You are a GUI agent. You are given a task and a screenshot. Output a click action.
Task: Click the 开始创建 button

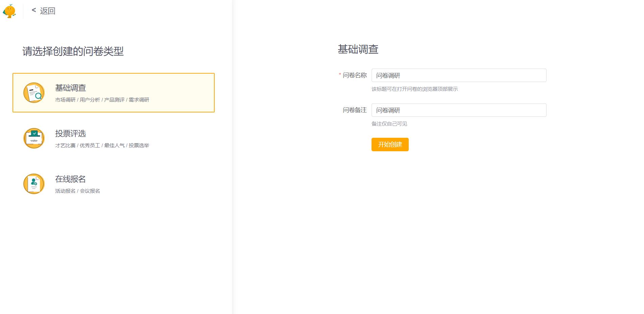390,145
